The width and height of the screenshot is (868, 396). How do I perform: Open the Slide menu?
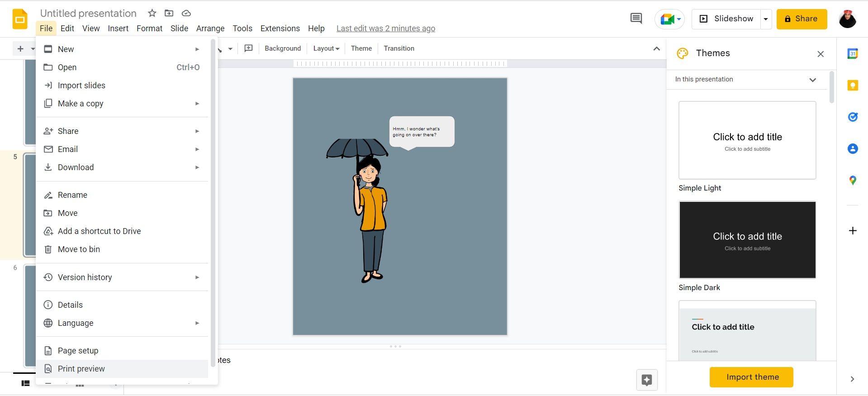coord(179,29)
